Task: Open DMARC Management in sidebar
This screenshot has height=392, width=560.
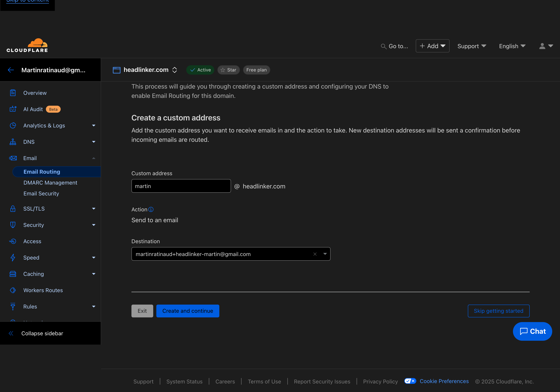Action: 50,183
